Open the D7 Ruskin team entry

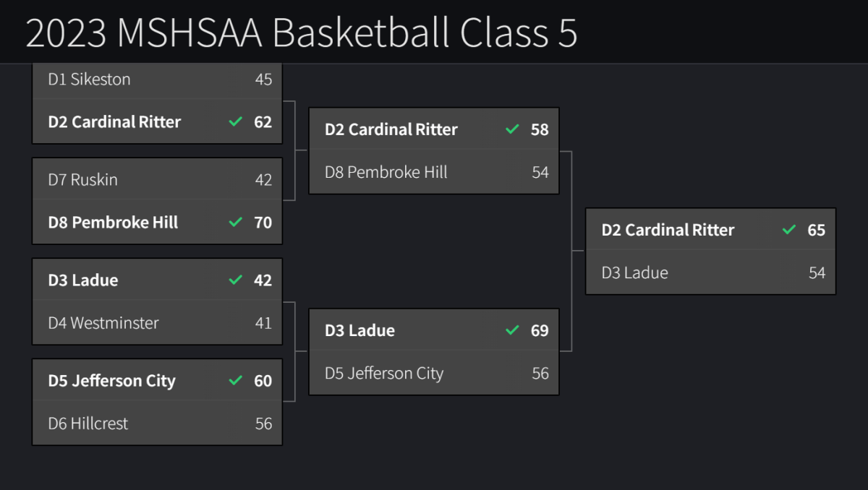[x=82, y=179]
